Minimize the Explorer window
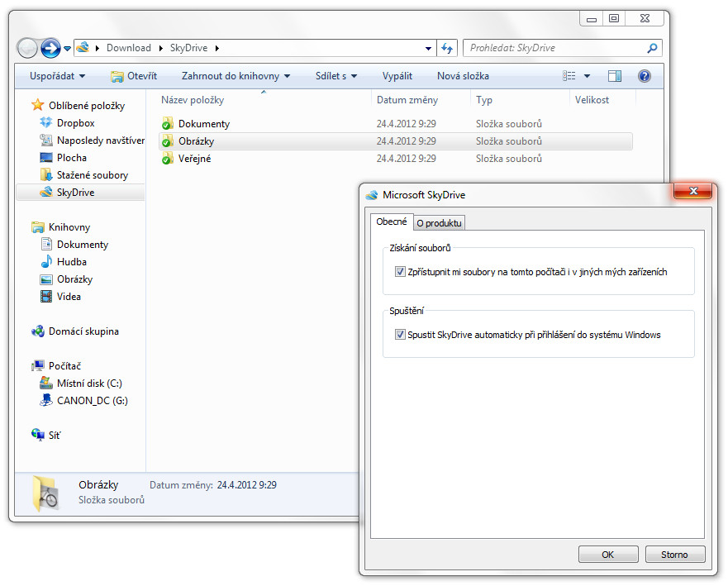The image size is (728, 586). coord(592,18)
